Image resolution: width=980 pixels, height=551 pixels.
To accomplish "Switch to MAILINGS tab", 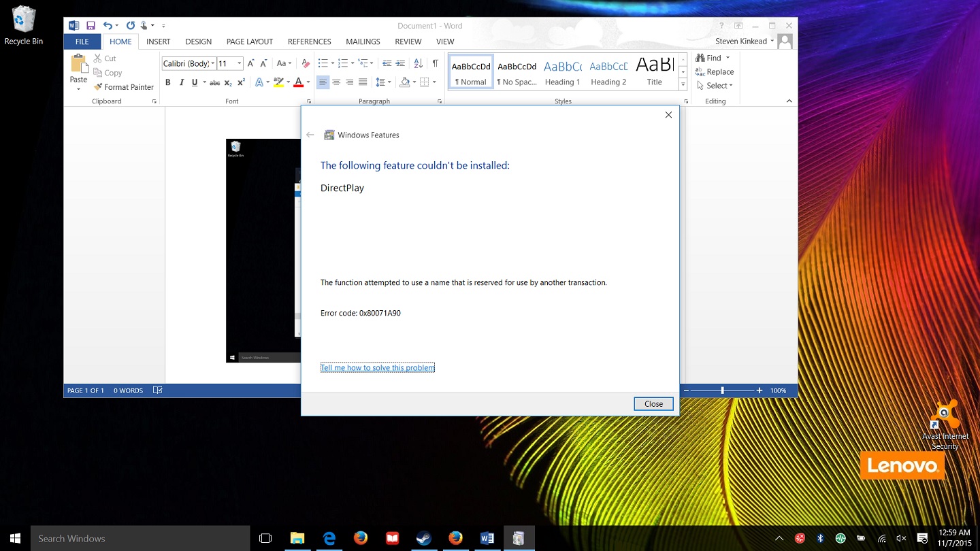I will click(x=363, y=41).
